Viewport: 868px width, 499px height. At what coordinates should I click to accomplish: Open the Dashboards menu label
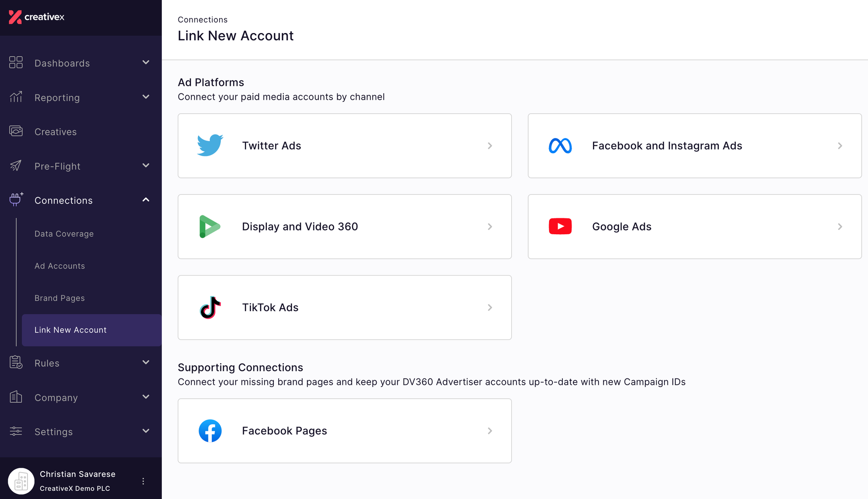[62, 63]
